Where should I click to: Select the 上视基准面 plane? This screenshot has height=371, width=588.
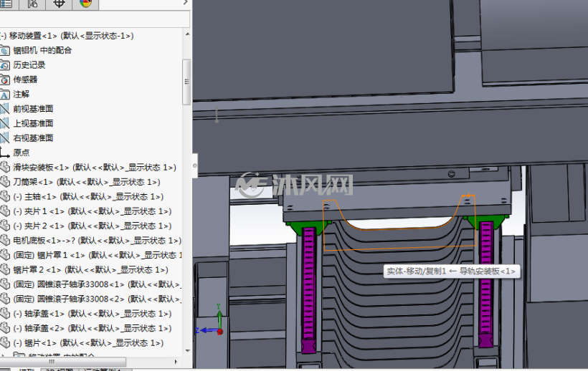pyautogui.click(x=33, y=123)
